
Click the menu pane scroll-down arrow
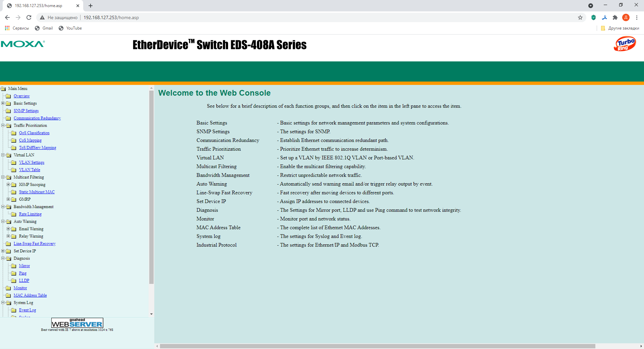(x=151, y=314)
